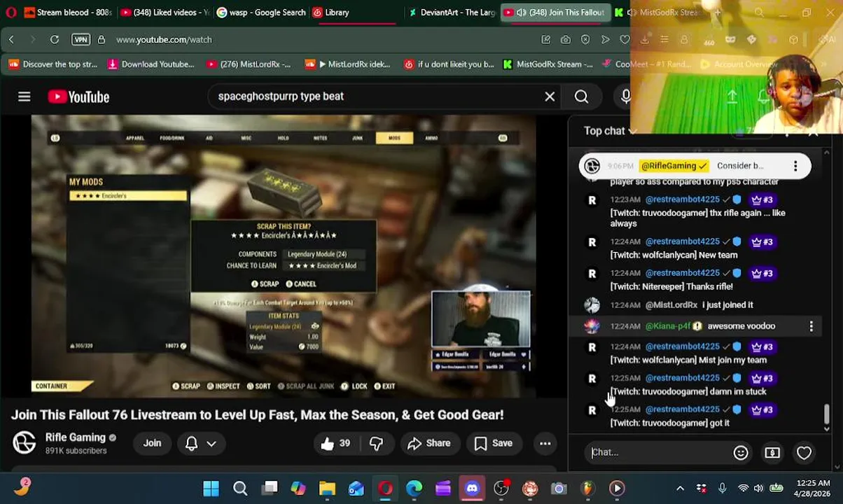Save the video to a playlist
This screenshot has width=843, height=504.
point(494,443)
